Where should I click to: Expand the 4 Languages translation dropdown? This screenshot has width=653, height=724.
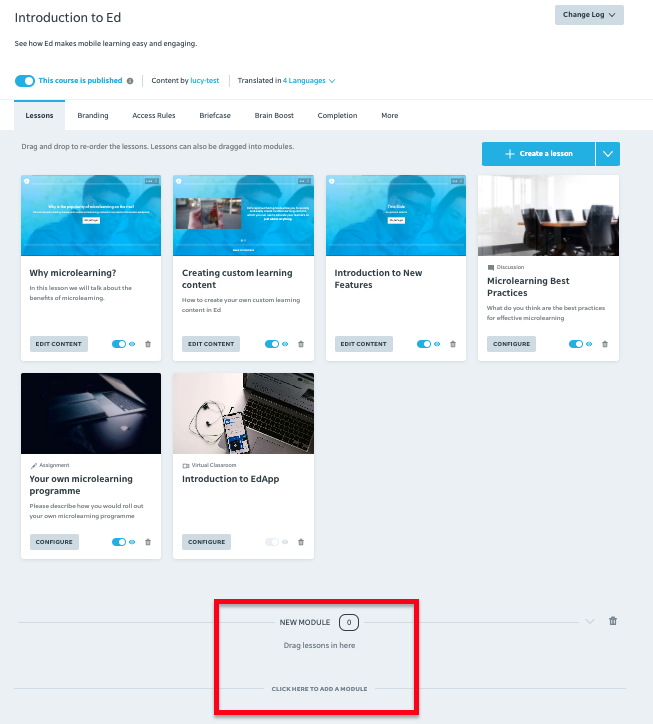click(x=309, y=81)
